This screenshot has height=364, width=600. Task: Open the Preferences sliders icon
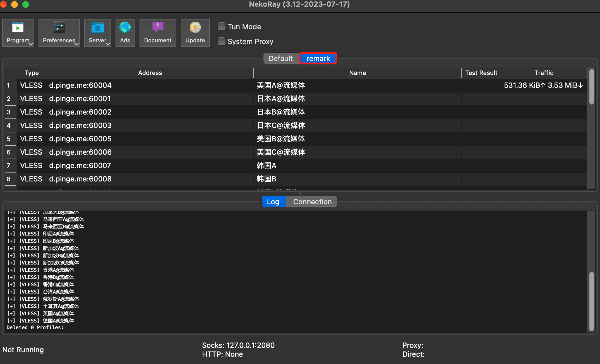click(x=59, y=28)
